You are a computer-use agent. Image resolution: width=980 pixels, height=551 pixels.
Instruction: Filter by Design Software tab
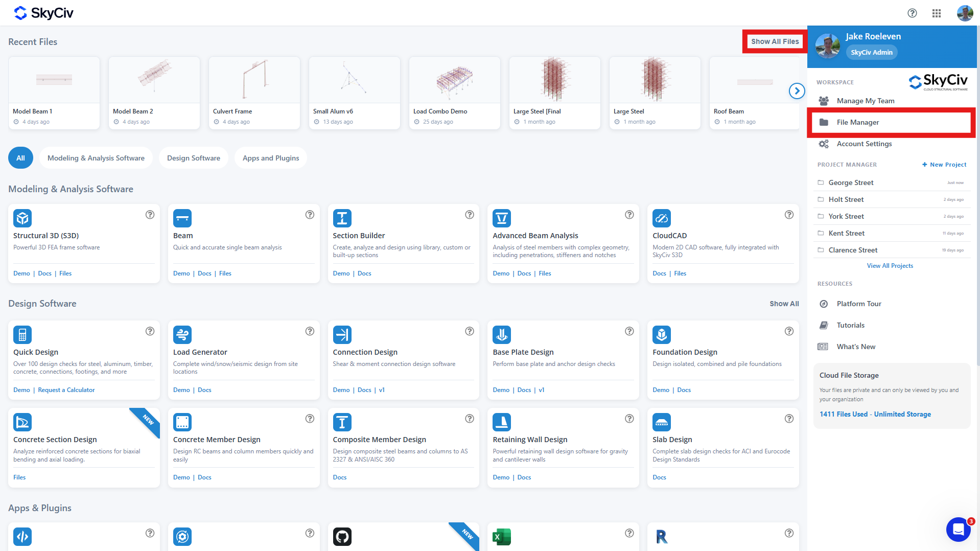click(194, 158)
